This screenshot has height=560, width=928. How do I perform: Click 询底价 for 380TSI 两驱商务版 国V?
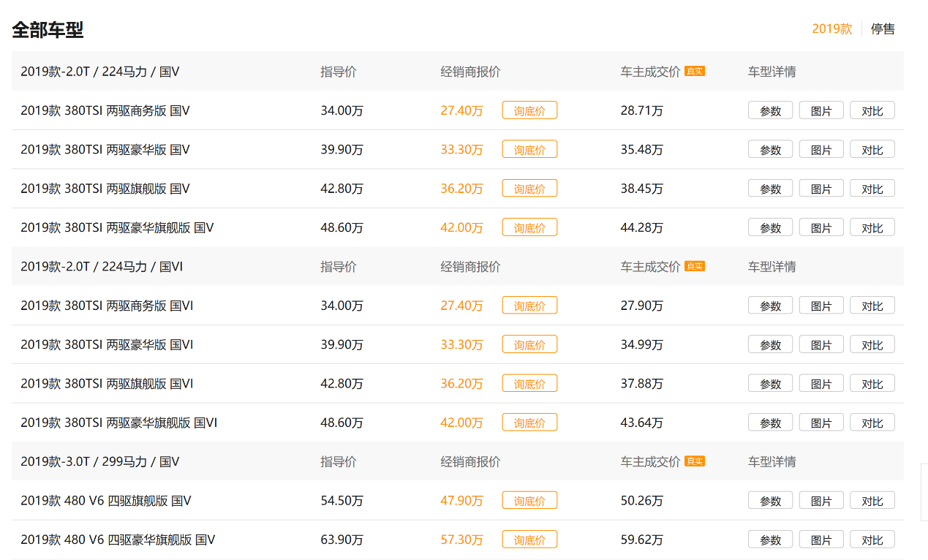[x=529, y=110]
